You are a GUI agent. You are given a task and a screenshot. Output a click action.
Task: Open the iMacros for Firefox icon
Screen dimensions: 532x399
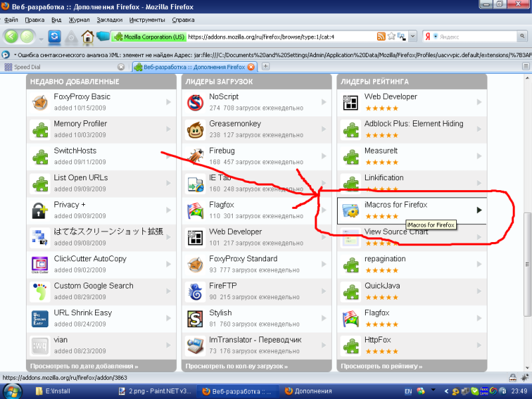pos(350,210)
